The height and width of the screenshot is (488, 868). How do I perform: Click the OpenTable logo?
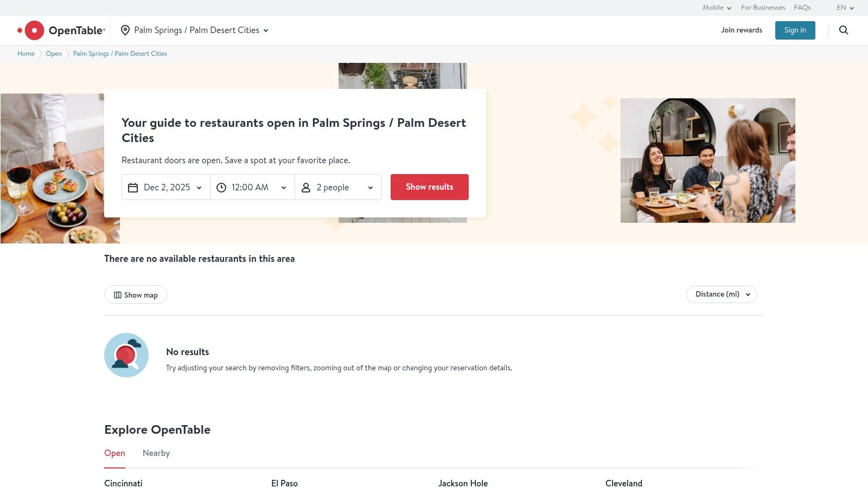tap(61, 30)
